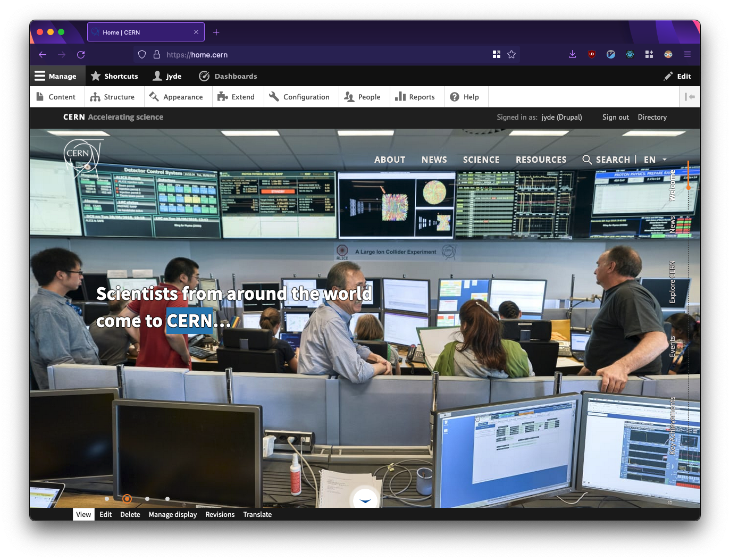Jump to Events section in side navigation
Screen dimensions: 730x560
[672, 346]
